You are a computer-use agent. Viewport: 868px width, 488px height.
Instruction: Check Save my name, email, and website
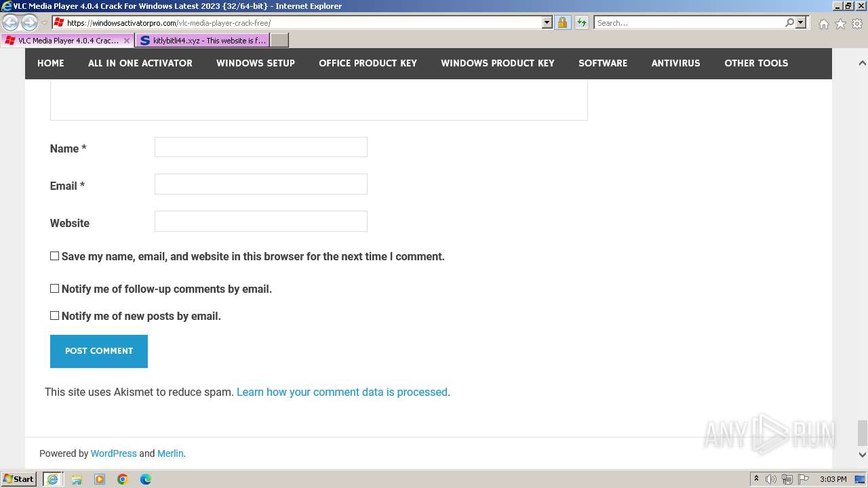tap(55, 256)
